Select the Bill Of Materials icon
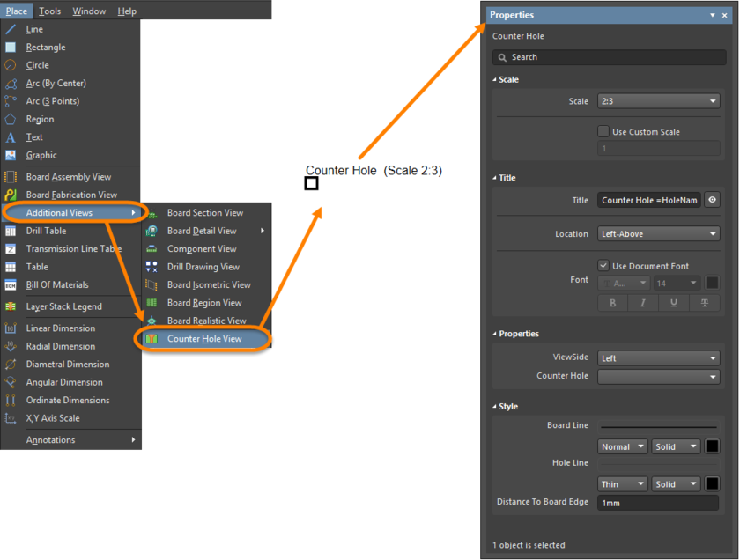This screenshot has width=740, height=560. coord(11,285)
